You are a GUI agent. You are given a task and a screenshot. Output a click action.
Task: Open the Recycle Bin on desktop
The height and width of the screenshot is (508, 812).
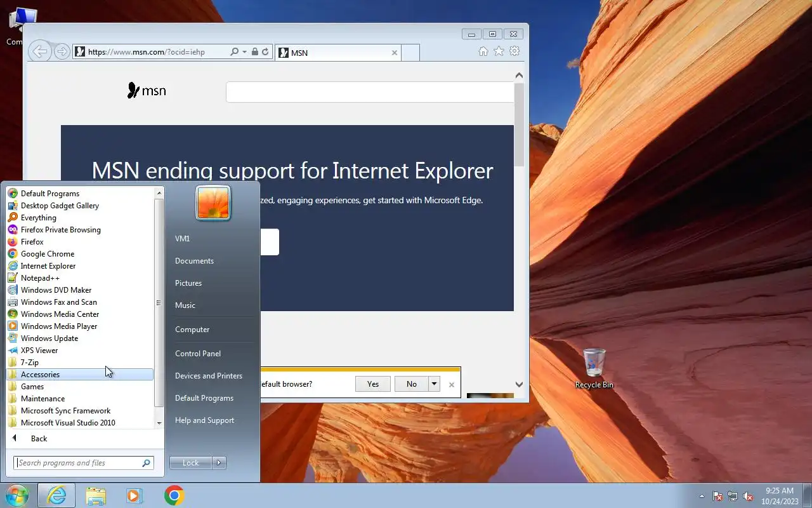coord(594,368)
